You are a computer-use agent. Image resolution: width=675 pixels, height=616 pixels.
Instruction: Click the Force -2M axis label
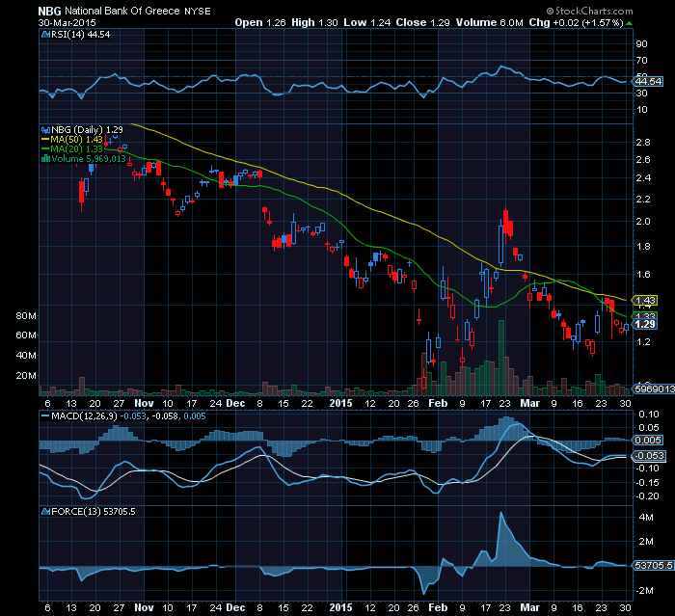pyautogui.click(x=644, y=591)
